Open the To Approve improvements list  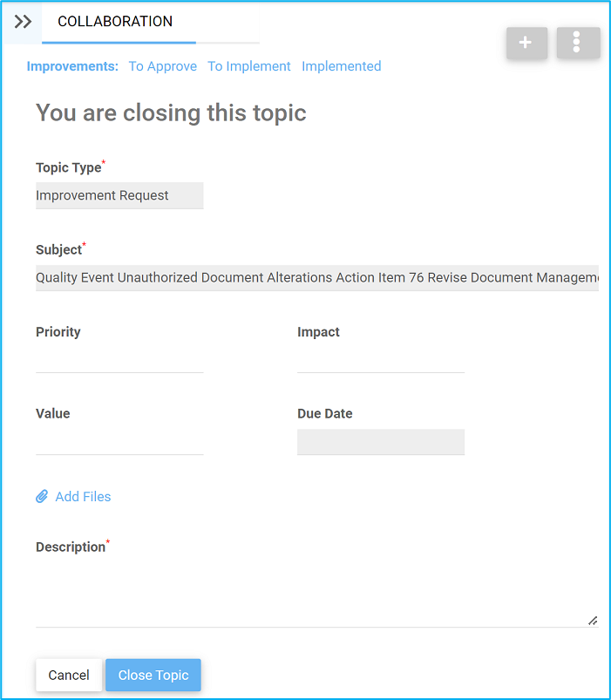(162, 66)
